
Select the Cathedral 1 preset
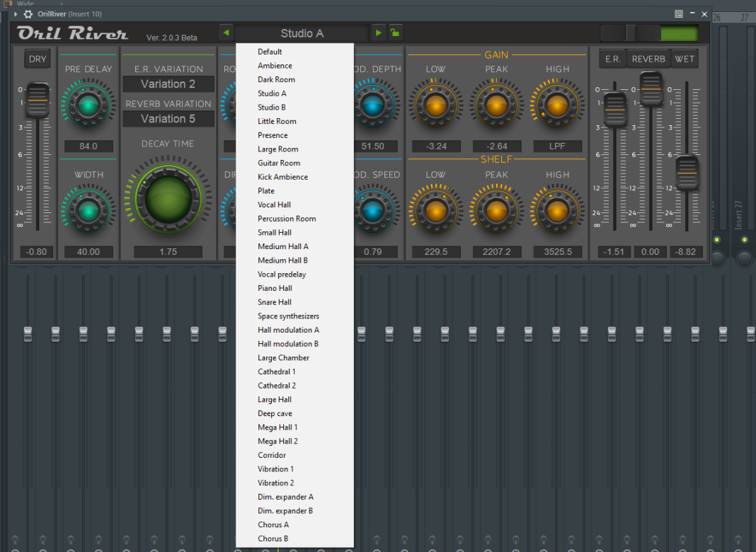tap(276, 372)
